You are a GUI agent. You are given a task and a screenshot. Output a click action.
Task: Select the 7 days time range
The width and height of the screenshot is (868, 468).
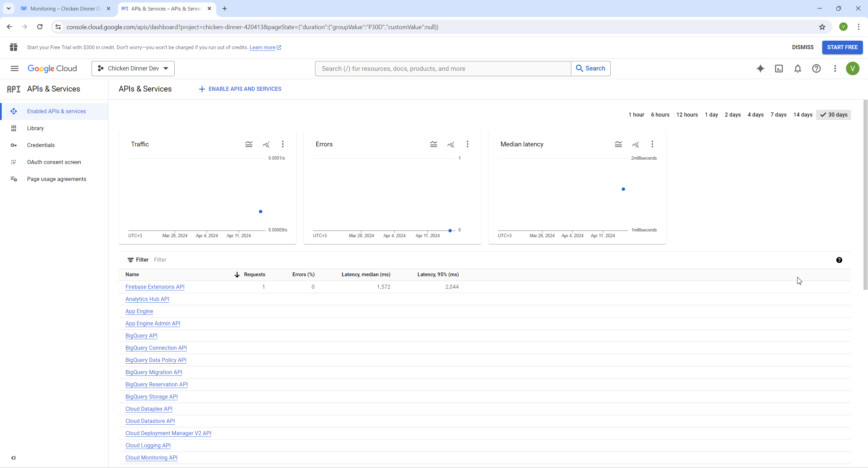point(778,115)
